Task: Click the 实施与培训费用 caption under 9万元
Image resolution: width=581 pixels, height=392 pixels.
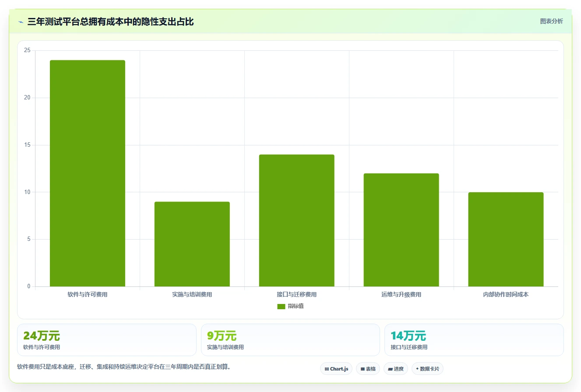Action: tap(225, 347)
